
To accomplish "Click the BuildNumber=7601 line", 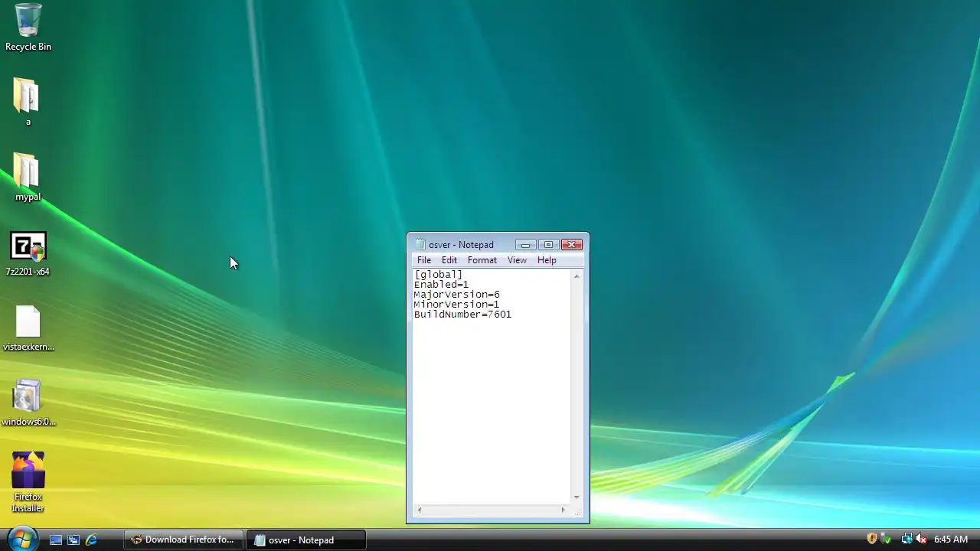I will (x=462, y=315).
